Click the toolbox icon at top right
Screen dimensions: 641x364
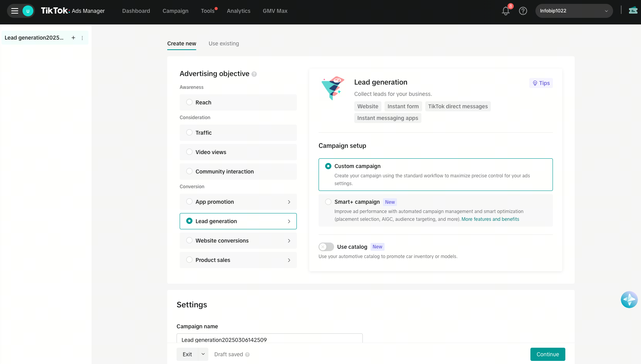tap(633, 10)
